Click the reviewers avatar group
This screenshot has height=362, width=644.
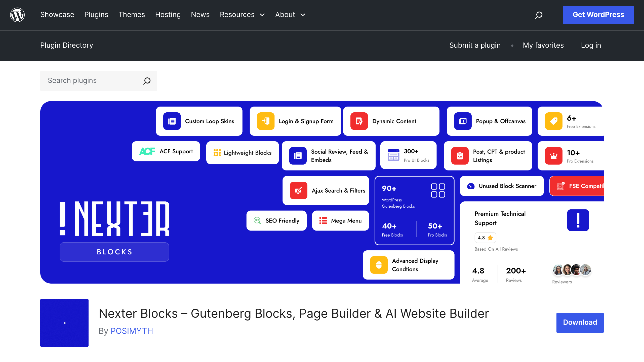click(572, 270)
